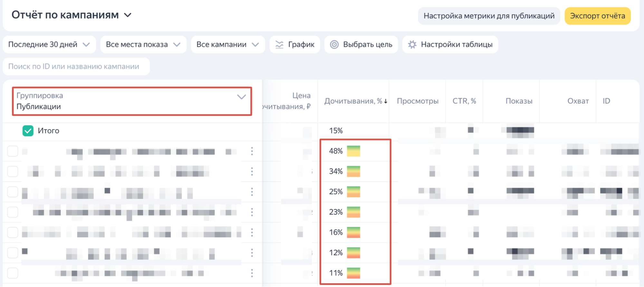Click the Экспорт отчёта button
Image resolution: width=644 pixels, height=287 pixels.
click(x=597, y=16)
